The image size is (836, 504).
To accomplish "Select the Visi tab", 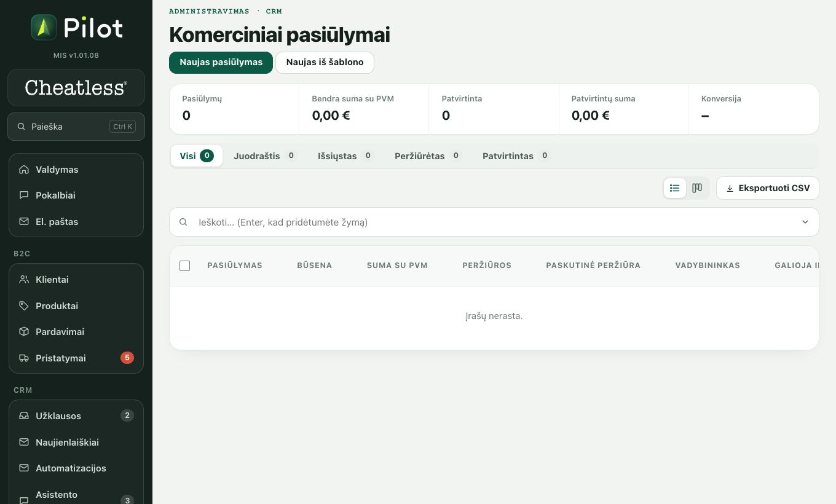I will point(197,156).
